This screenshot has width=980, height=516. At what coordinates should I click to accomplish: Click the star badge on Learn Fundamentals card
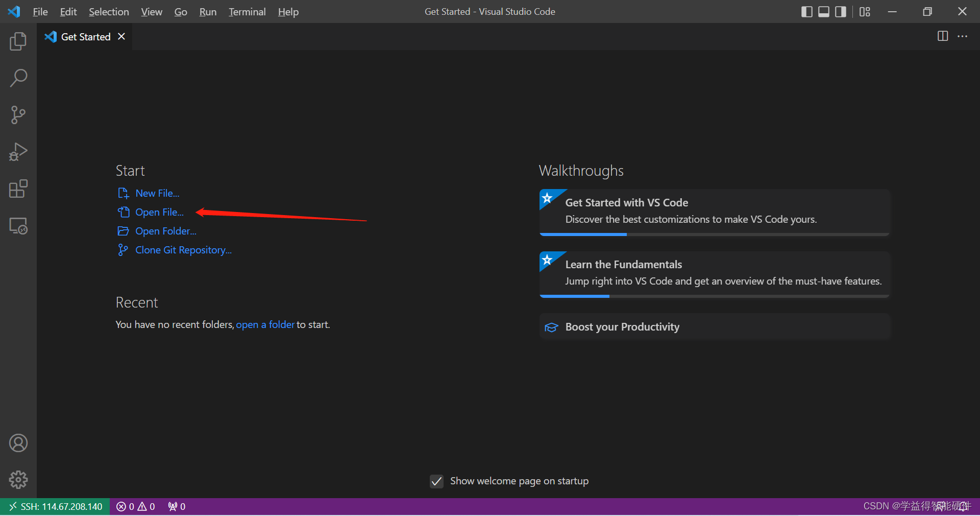tap(547, 260)
